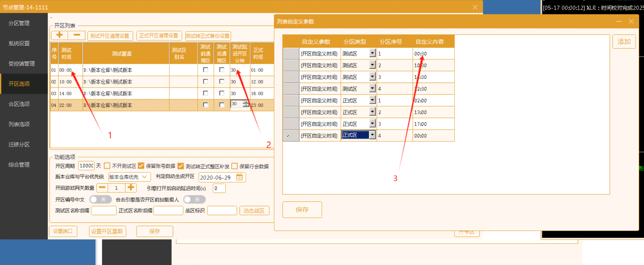Open the 分区类型 dropdown for first 测试区 row
644x265 pixels.
pyautogui.click(x=372, y=53)
